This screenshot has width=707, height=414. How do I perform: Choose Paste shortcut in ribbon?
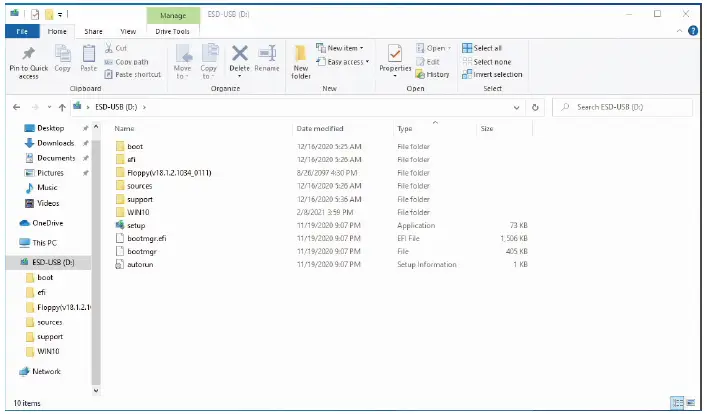point(133,74)
